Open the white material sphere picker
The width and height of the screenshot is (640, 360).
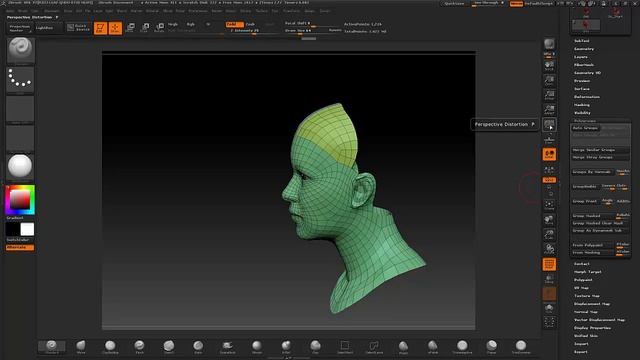pyautogui.click(x=20, y=167)
